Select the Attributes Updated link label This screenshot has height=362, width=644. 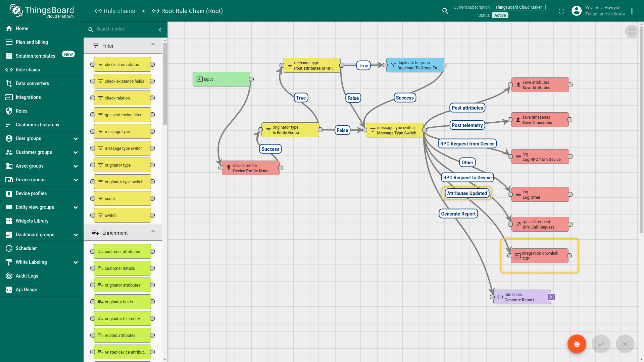[x=466, y=193]
